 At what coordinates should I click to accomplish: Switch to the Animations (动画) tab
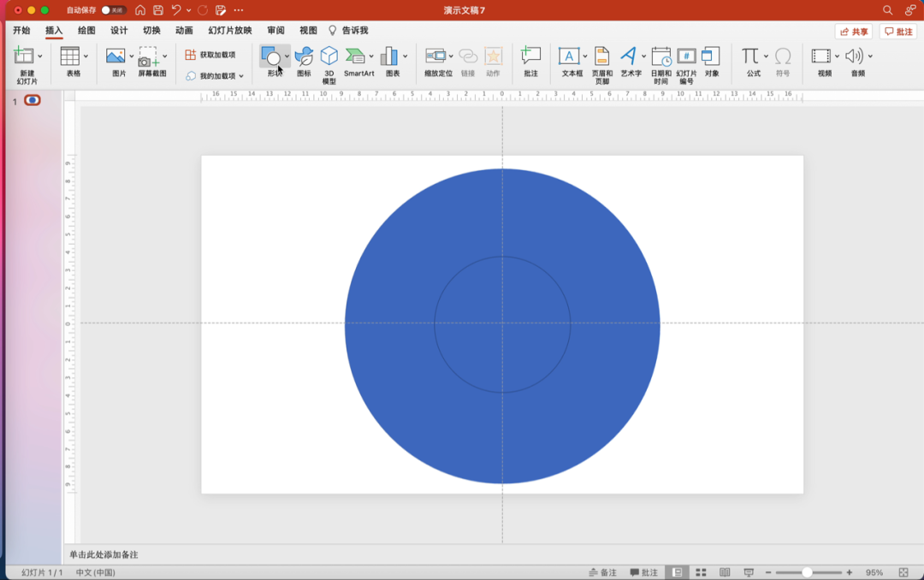click(184, 31)
